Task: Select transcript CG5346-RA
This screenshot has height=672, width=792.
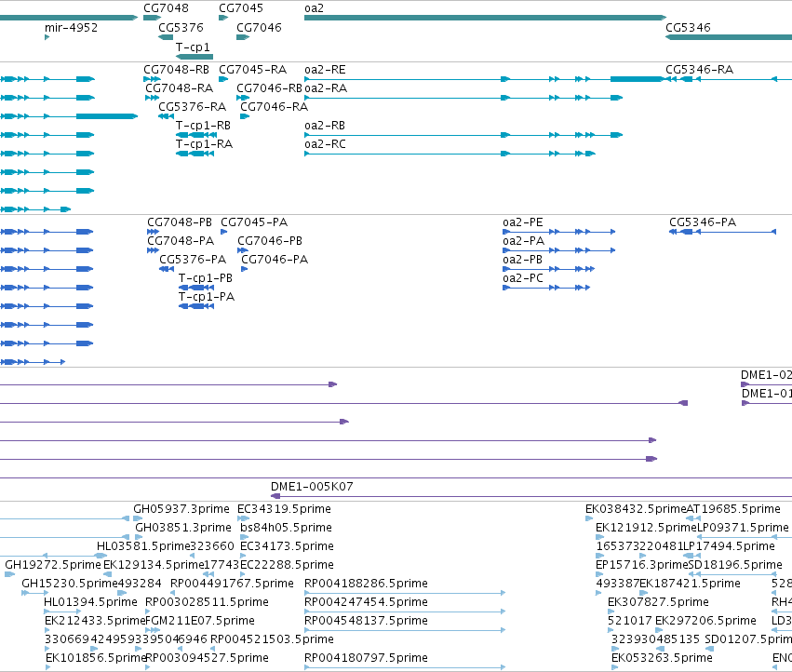Action: (x=699, y=70)
